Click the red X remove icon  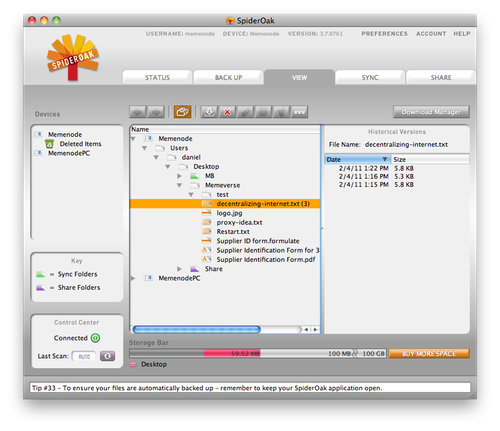227,112
